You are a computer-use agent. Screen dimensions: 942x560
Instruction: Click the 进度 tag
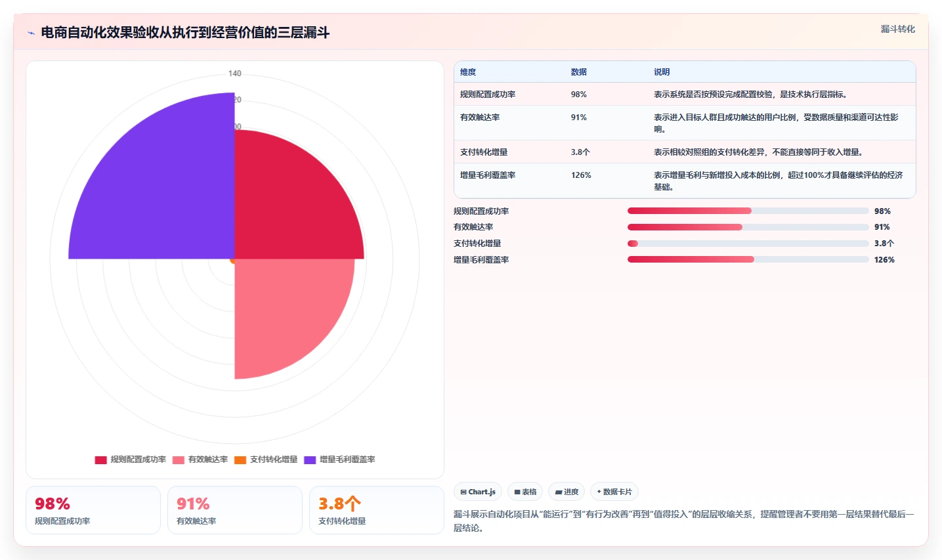point(567,492)
